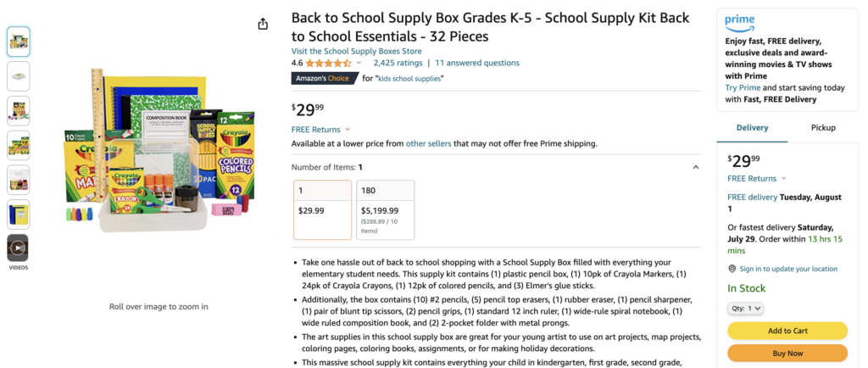Open the Qty dropdown

pyautogui.click(x=745, y=309)
